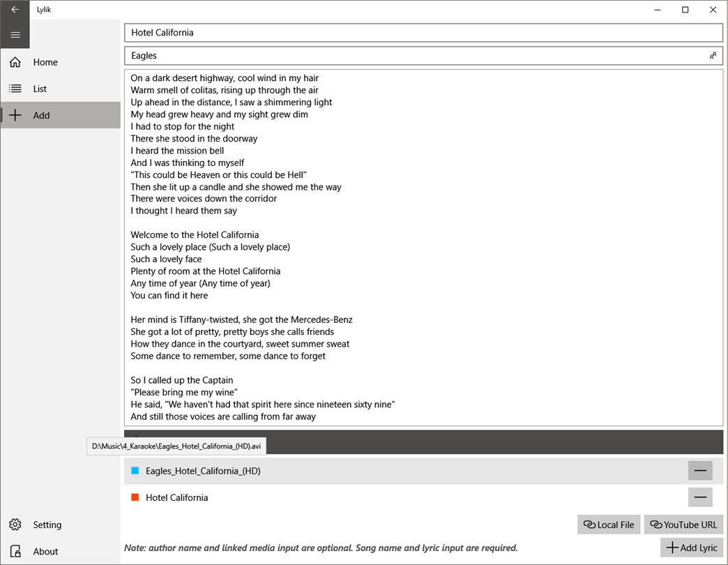The image size is (728, 565).
Task: Remove the Eagles_Hotel_California_(HD) media link
Action: point(700,471)
